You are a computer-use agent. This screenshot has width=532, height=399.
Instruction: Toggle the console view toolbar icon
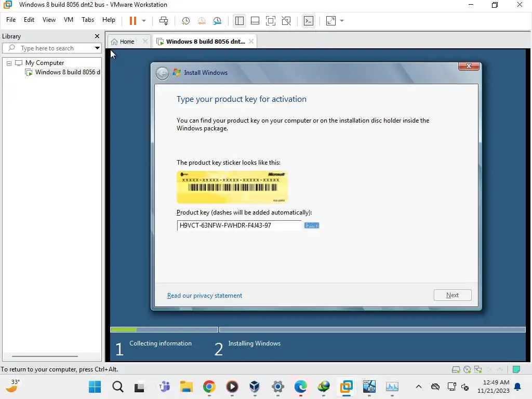309,21
